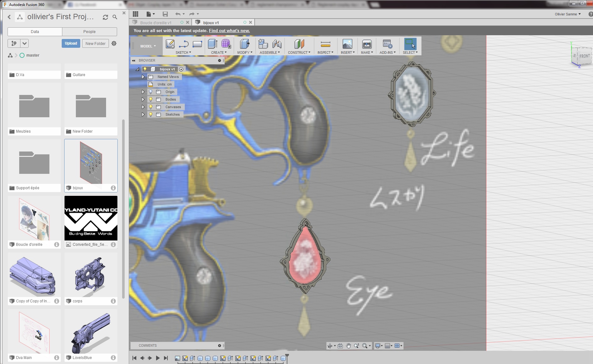Hide the Canvases folder lightbulb
Image resolution: width=593 pixels, height=364 pixels.
[150, 107]
